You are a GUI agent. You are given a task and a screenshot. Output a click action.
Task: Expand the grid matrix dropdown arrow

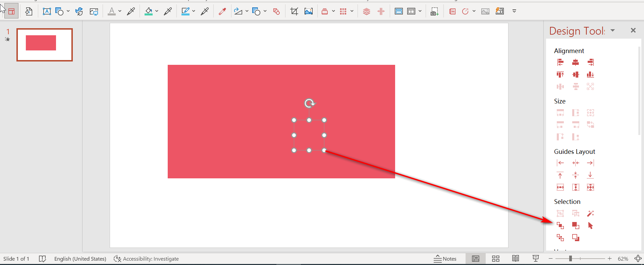(x=352, y=11)
